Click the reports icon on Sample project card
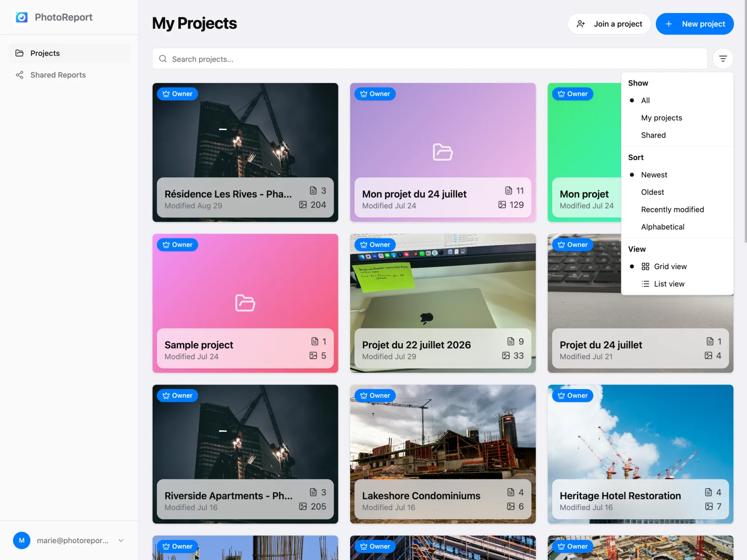The image size is (747, 560). [315, 342]
